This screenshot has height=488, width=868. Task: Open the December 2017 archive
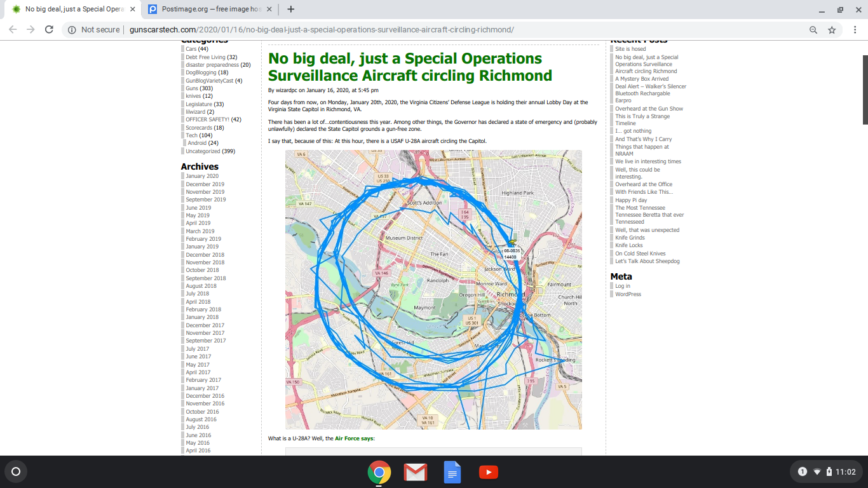tap(205, 325)
